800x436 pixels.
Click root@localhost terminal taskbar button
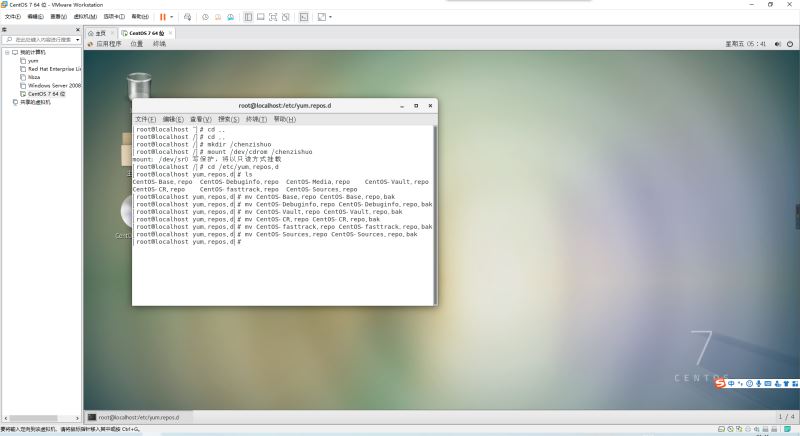click(x=139, y=417)
